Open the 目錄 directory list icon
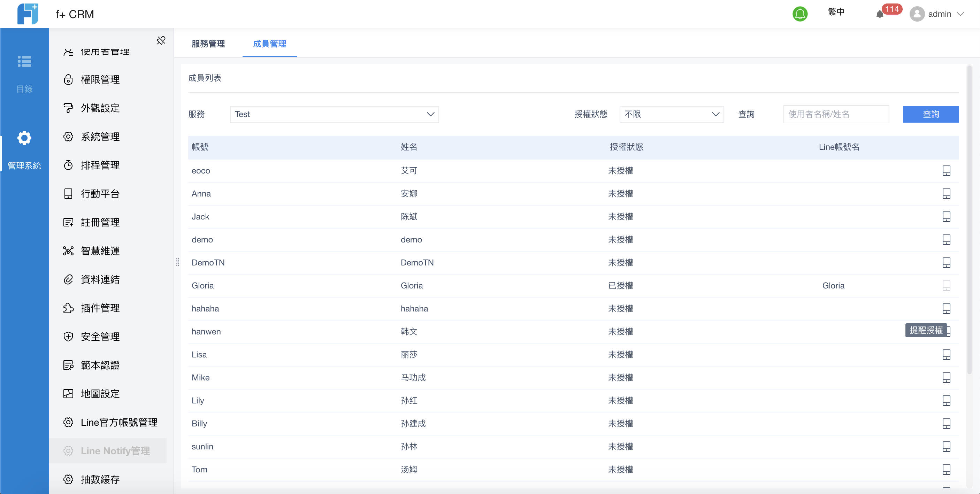 (x=24, y=61)
